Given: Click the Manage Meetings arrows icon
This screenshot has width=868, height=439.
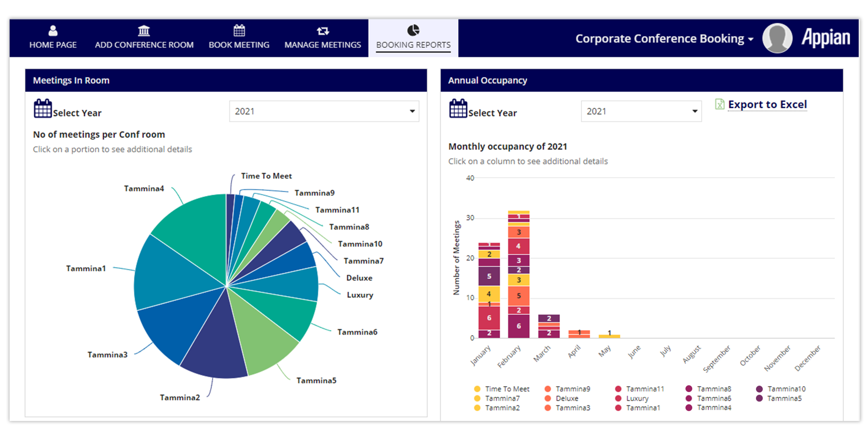Looking at the screenshot, I should 323,31.
